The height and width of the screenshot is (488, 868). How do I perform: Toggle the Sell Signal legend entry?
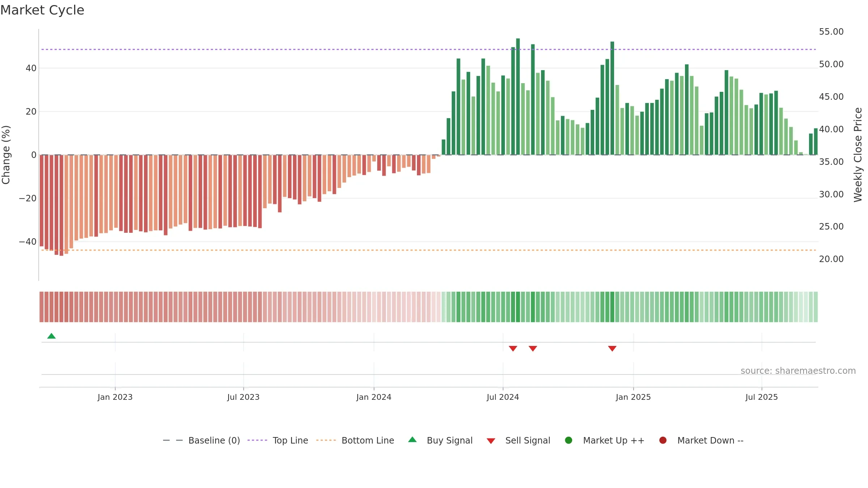tap(518, 440)
